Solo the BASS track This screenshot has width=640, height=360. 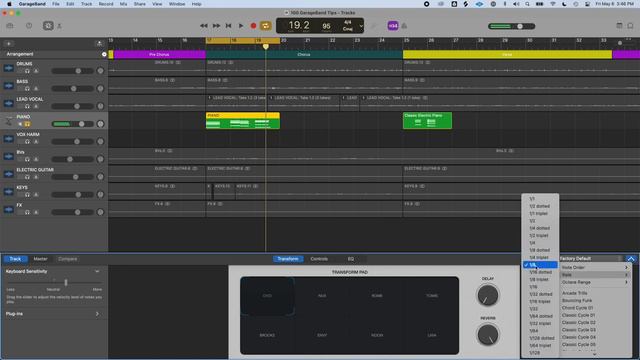27,89
